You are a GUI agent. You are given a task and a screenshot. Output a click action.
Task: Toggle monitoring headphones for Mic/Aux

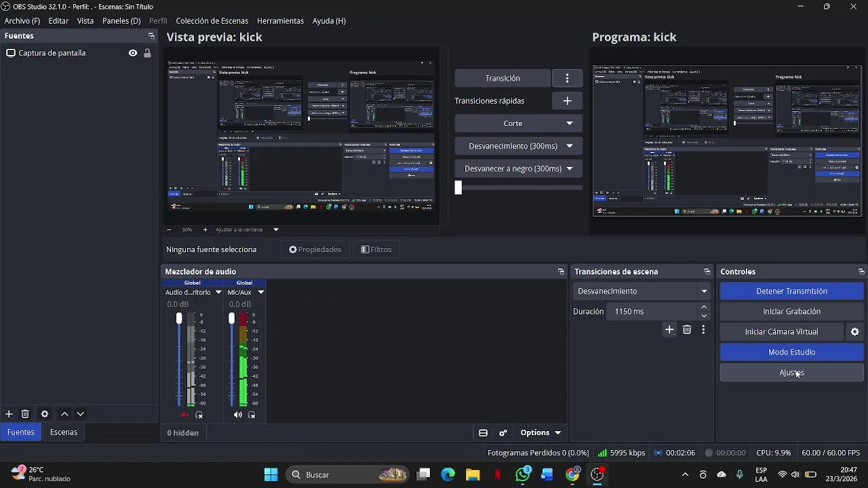(252, 415)
